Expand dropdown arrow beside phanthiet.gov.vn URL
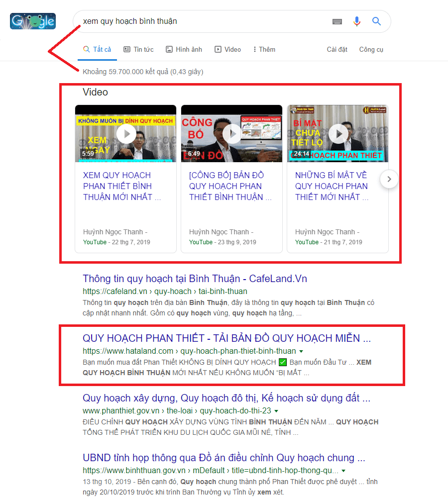This screenshot has width=448, height=498. point(276,411)
